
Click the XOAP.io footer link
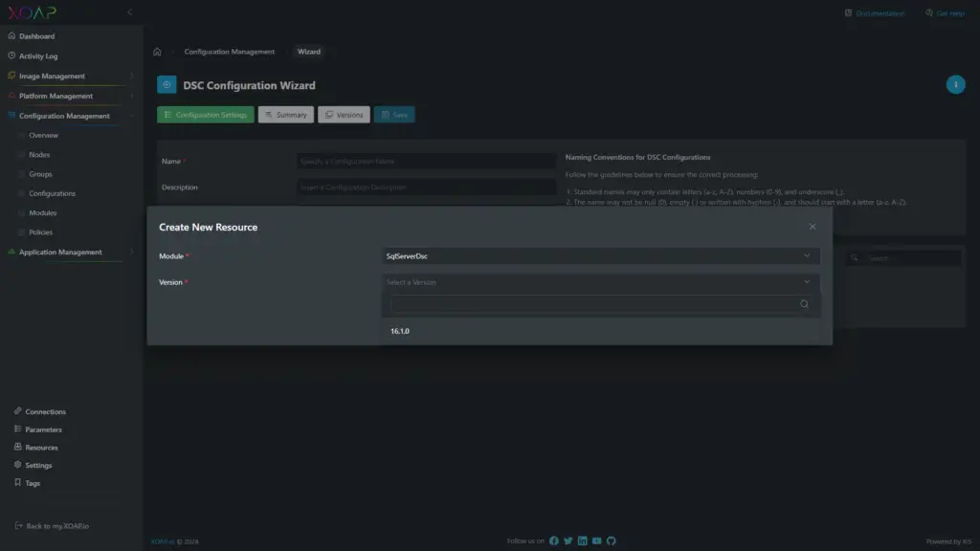click(x=163, y=541)
